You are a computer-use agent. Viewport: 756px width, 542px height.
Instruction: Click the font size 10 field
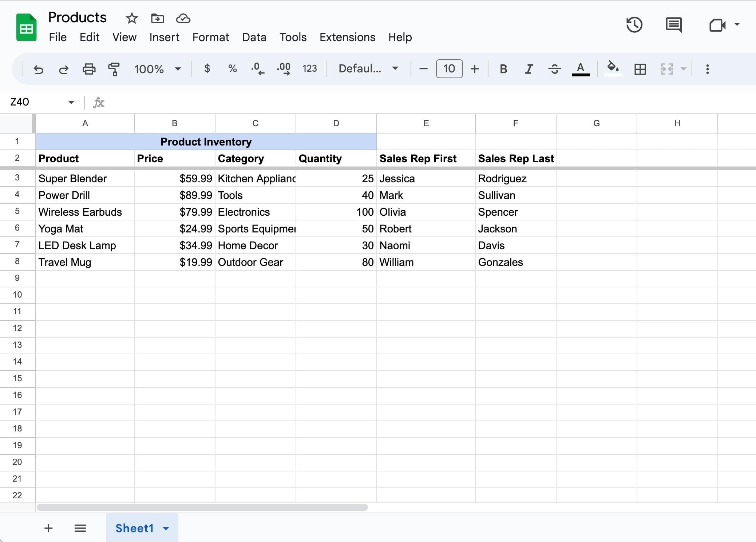point(449,69)
